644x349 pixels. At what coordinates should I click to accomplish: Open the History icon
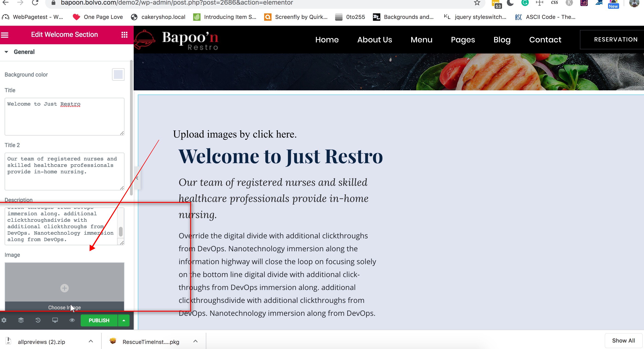click(x=38, y=320)
